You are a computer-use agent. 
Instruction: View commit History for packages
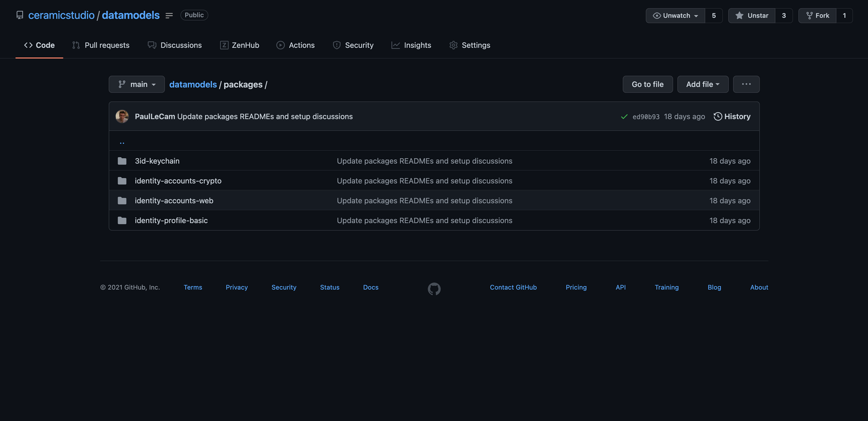tap(732, 116)
